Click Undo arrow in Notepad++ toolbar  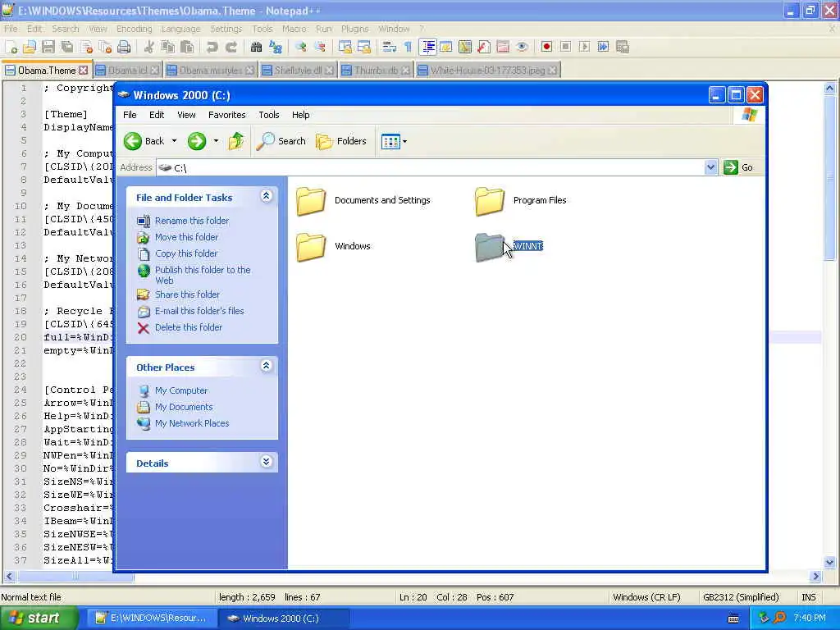tap(212, 47)
